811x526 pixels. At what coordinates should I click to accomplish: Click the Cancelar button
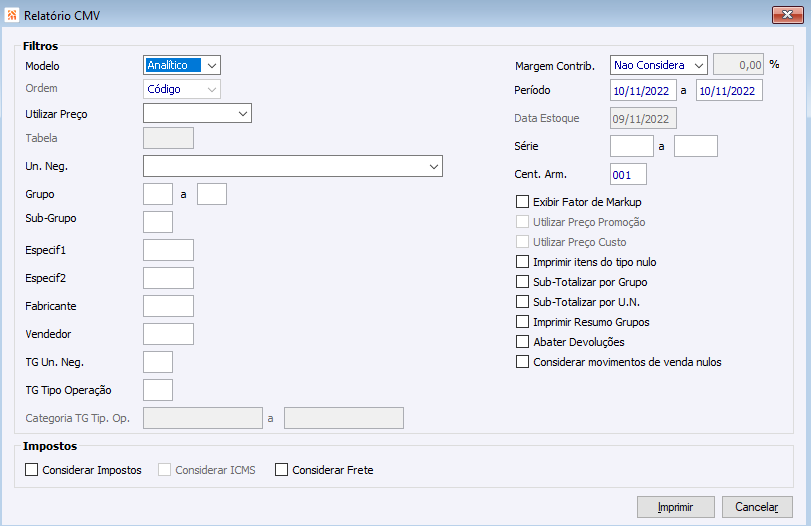(x=757, y=507)
